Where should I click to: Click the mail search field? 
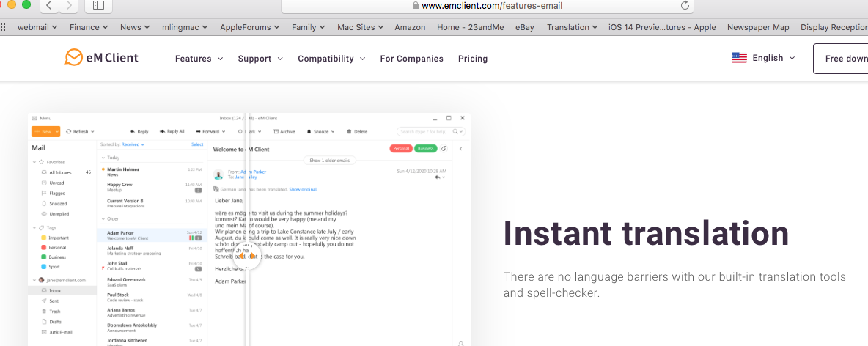point(430,132)
